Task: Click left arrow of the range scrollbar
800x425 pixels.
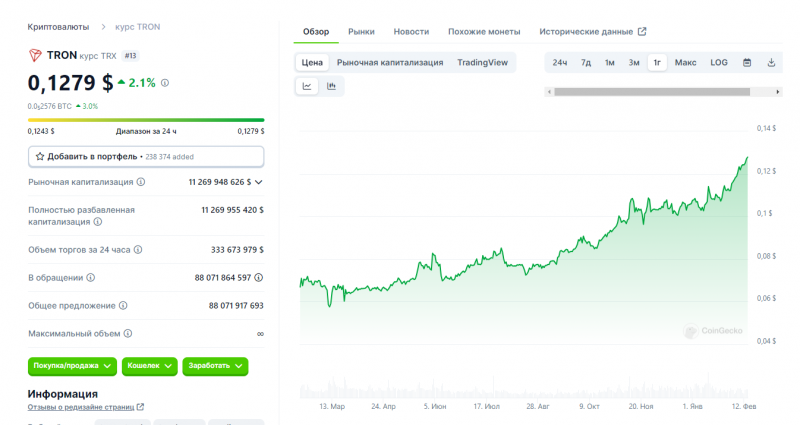Action: (x=549, y=92)
